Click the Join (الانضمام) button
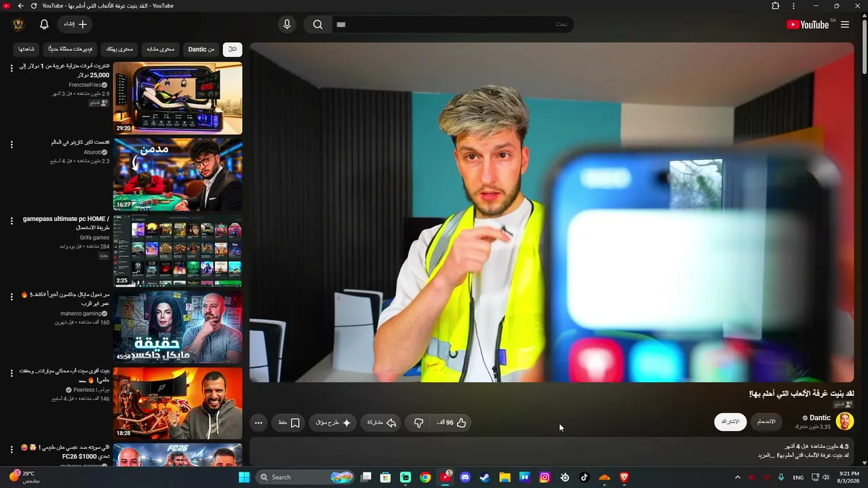868x488 pixels. [x=766, y=422]
